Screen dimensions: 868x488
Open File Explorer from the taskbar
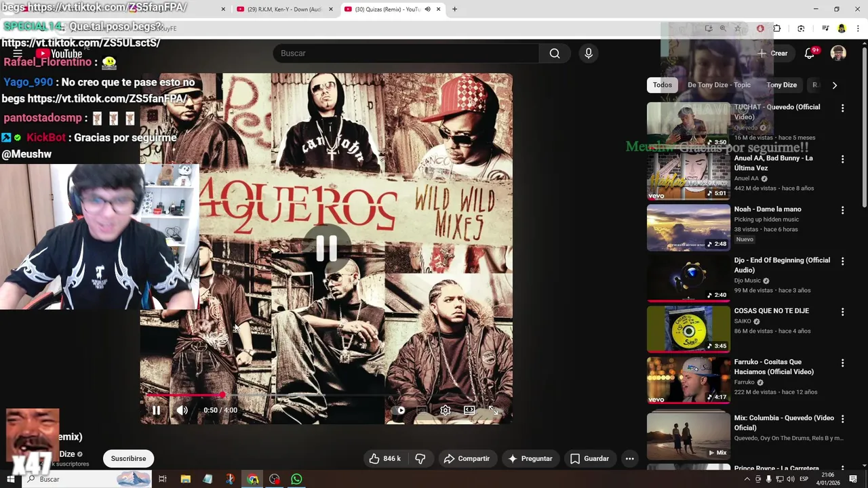pos(185,479)
